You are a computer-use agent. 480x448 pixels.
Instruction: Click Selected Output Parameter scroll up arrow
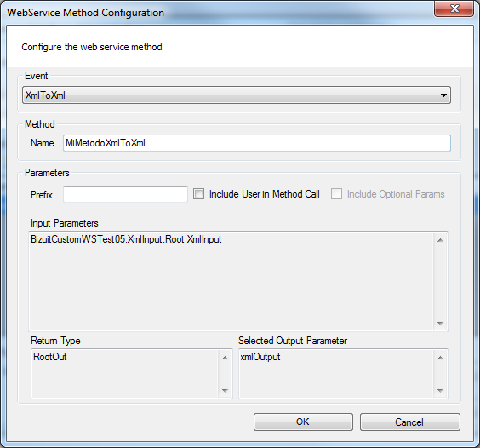point(440,358)
